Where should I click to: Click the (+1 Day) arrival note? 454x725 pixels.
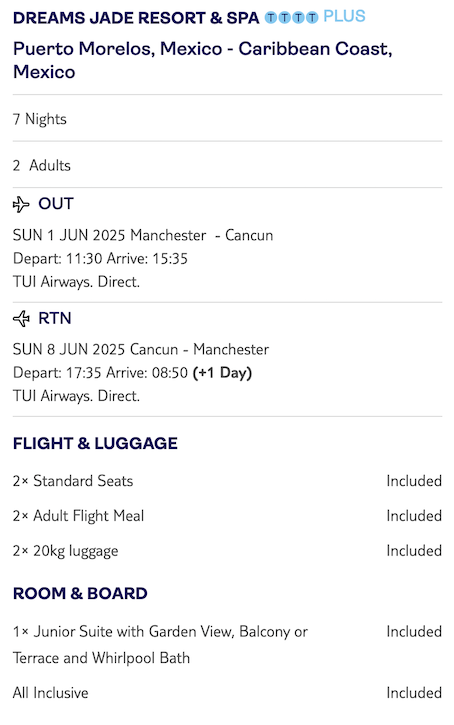222,373
